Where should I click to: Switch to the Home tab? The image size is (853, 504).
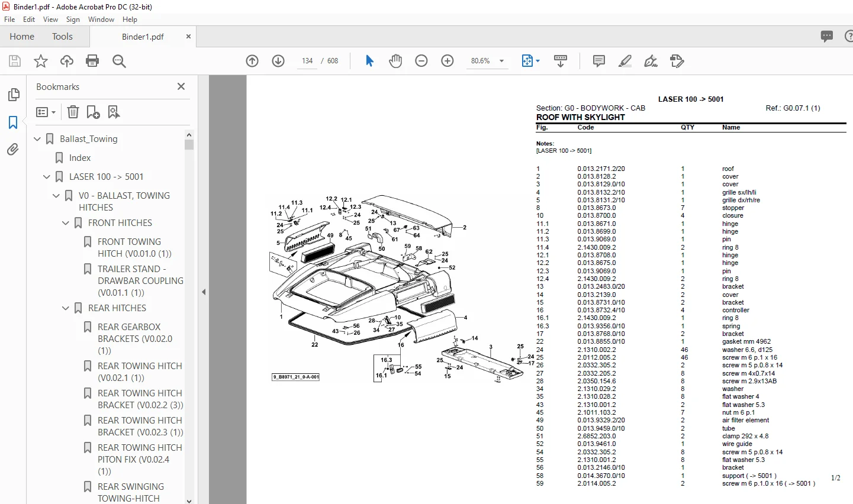tap(22, 36)
